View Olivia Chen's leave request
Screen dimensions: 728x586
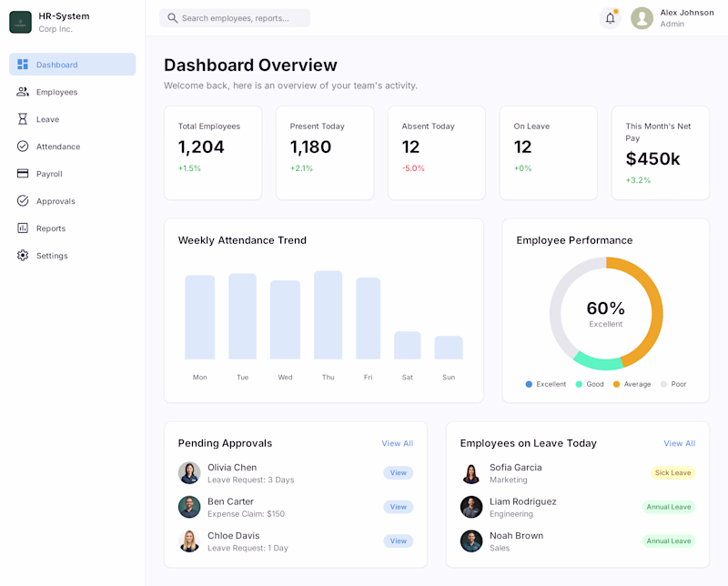coord(399,472)
